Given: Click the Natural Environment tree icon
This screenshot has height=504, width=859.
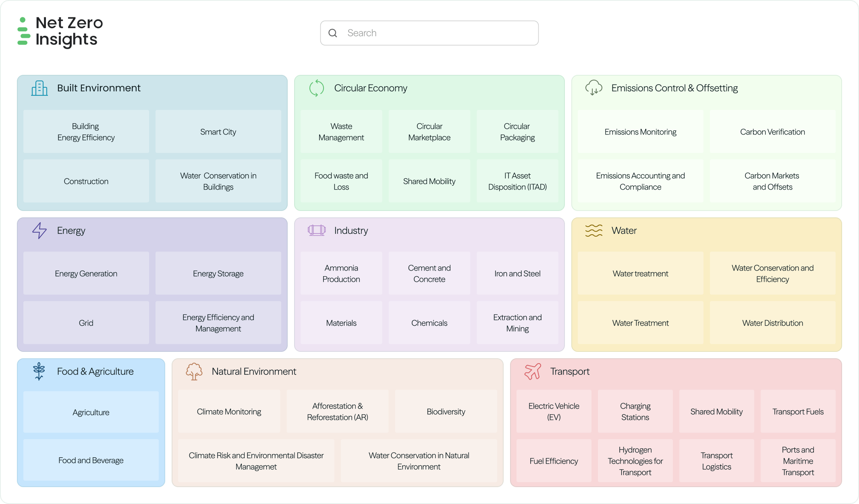Looking at the screenshot, I should click(x=194, y=371).
